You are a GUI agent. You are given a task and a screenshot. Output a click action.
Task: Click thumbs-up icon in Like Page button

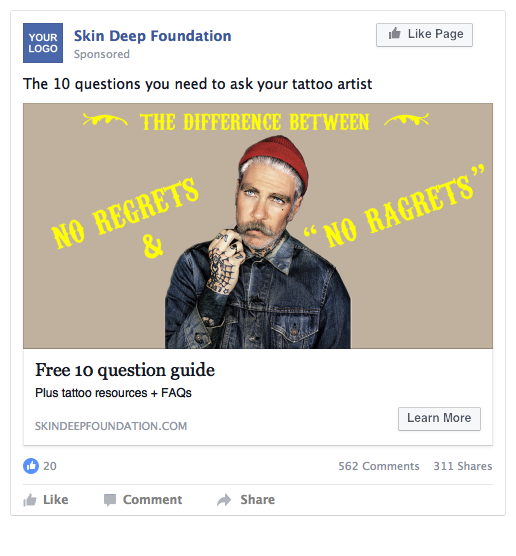(394, 34)
